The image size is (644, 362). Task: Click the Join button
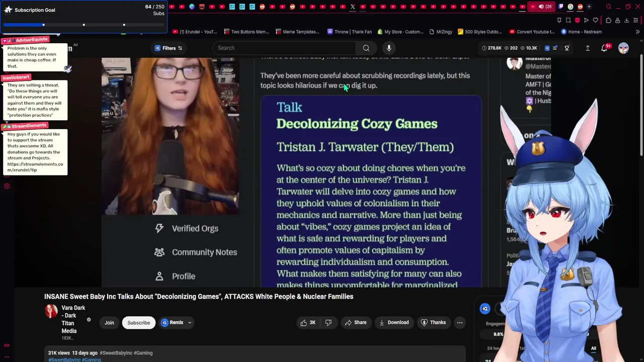tap(109, 323)
